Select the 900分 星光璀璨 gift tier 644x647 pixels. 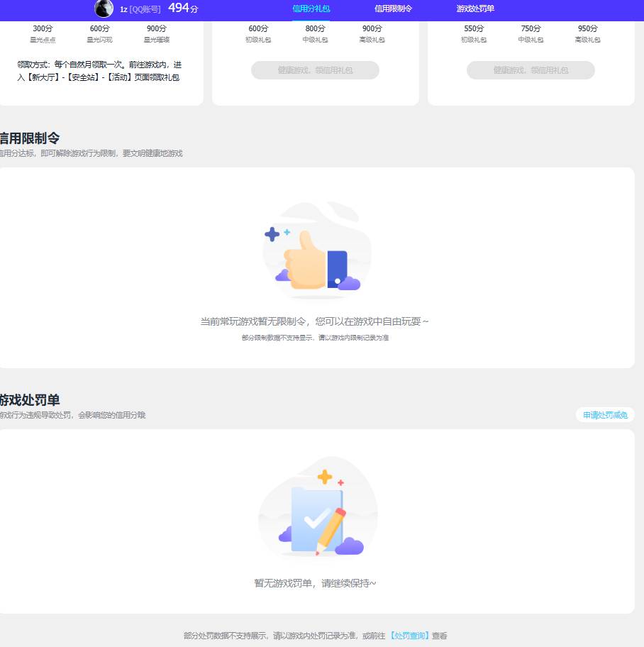(155, 33)
